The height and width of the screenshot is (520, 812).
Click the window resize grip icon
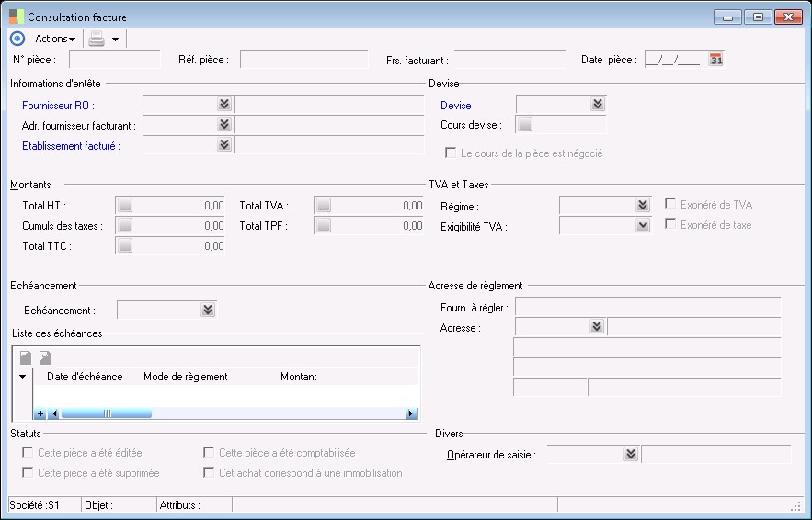795,506
